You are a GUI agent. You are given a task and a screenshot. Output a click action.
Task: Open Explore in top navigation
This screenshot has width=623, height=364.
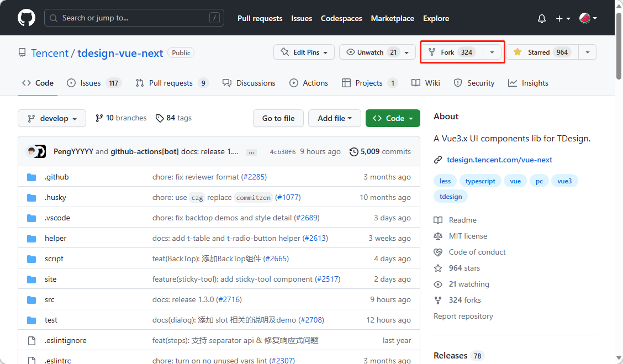(x=436, y=18)
